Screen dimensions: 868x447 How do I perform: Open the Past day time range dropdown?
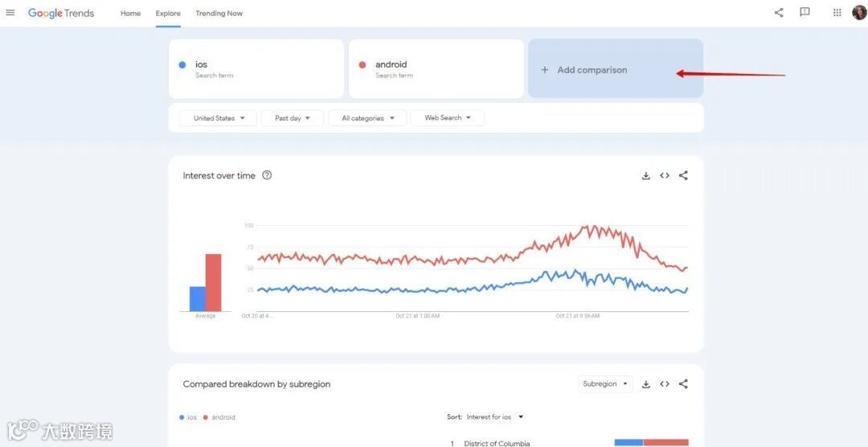[x=293, y=118]
